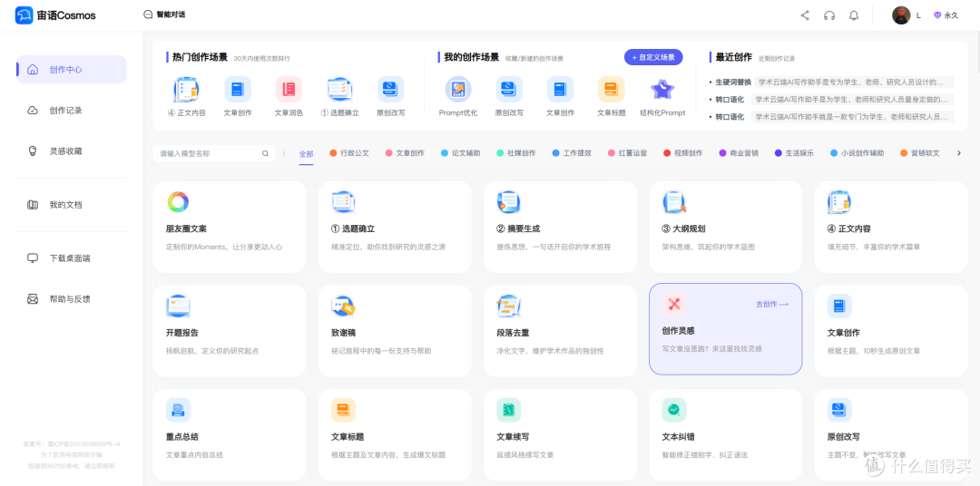
Task: Open 帮助与反馈 in the sidebar
Action: tap(72, 298)
